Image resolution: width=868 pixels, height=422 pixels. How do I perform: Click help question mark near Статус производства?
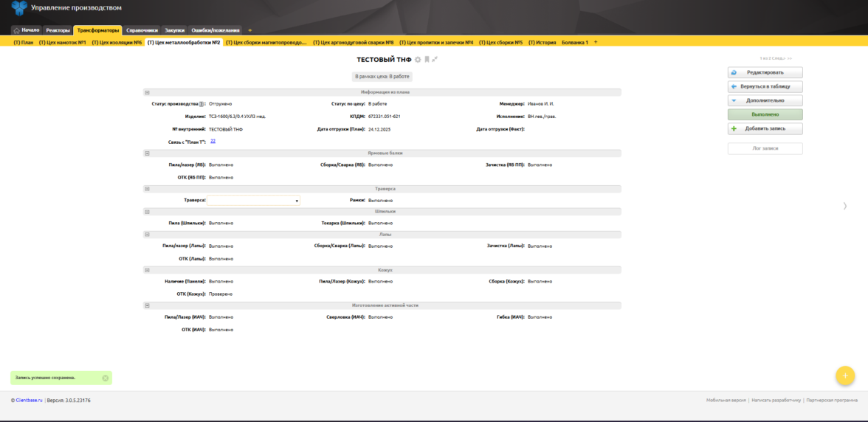pos(201,104)
